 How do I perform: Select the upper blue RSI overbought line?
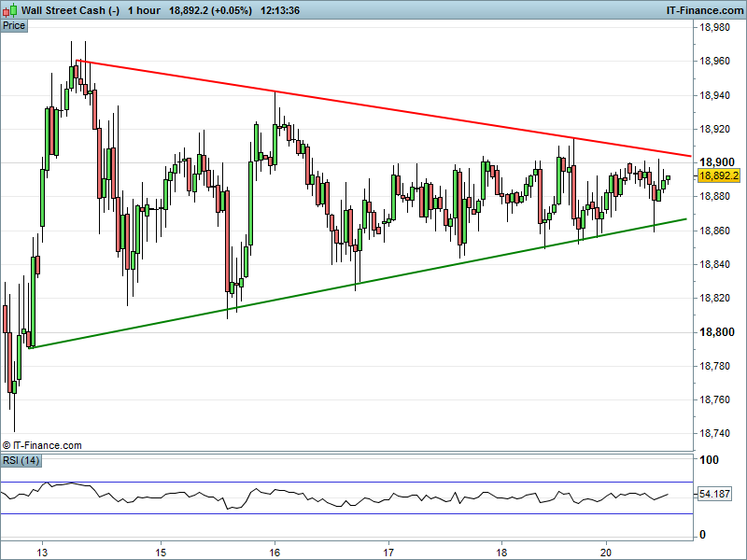point(346,482)
